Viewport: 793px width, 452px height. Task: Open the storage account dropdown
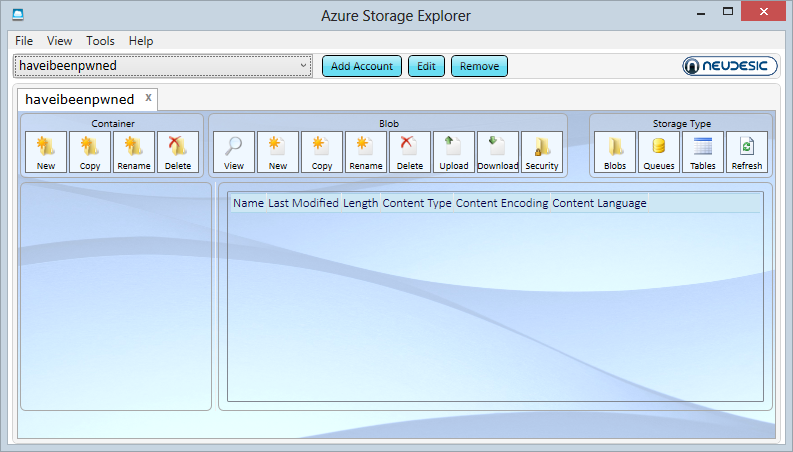tap(163, 66)
